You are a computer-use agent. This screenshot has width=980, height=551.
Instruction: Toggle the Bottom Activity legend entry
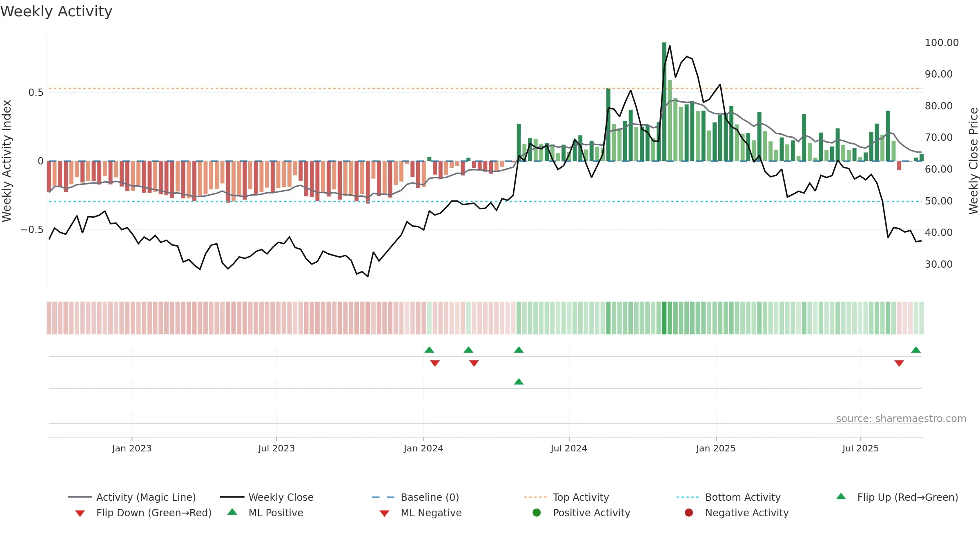(x=728, y=497)
